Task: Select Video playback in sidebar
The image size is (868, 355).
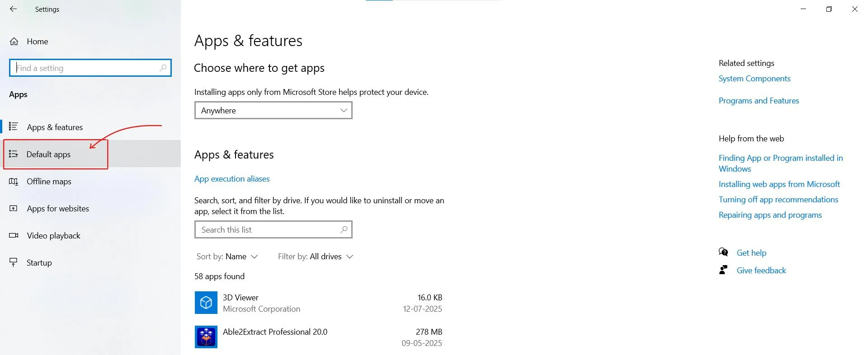Action: click(90, 235)
